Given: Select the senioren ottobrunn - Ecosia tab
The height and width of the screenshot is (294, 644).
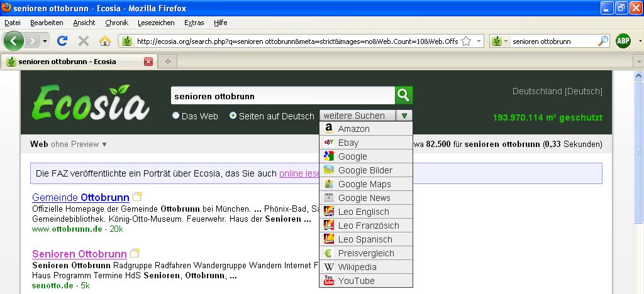Looking at the screenshot, I should point(78,62).
